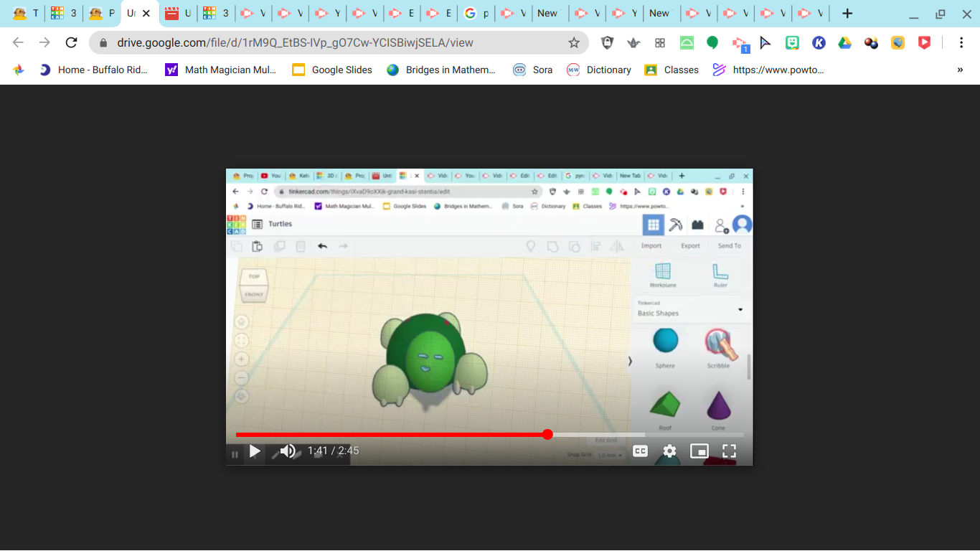The width and height of the screenshot is (980, 551).
Task: Expand the hidden bookmarks overflow chevron
Action: coord(960,70)
